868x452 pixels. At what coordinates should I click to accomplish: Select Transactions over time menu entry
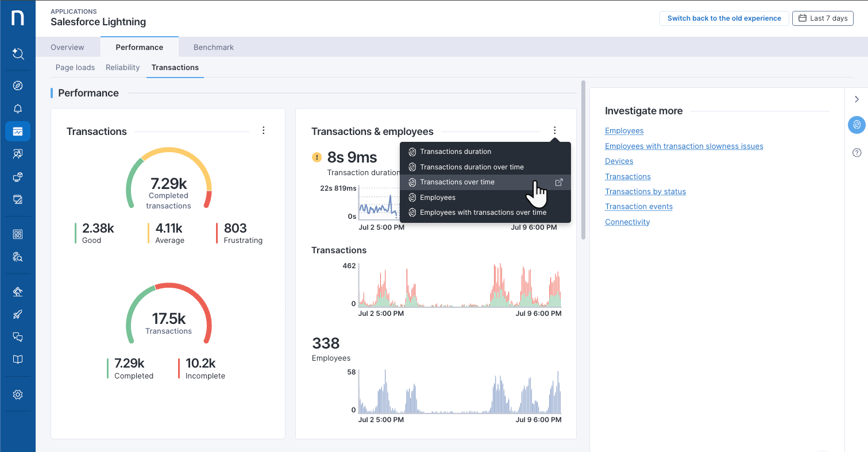[x=457, y=182]
